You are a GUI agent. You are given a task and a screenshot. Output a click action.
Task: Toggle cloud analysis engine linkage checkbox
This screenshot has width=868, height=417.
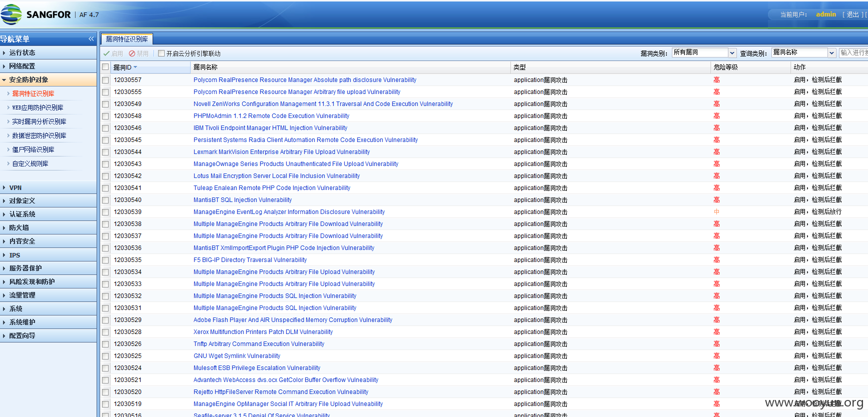coord(161,53)
